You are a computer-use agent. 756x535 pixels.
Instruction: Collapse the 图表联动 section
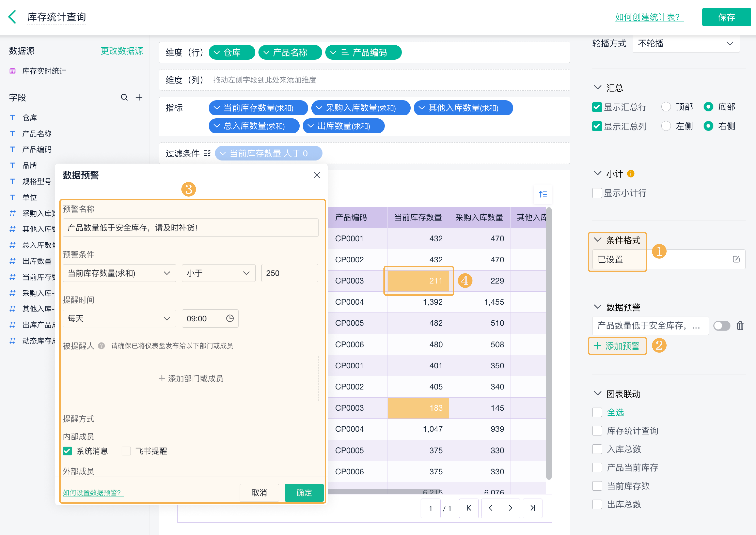597,393
